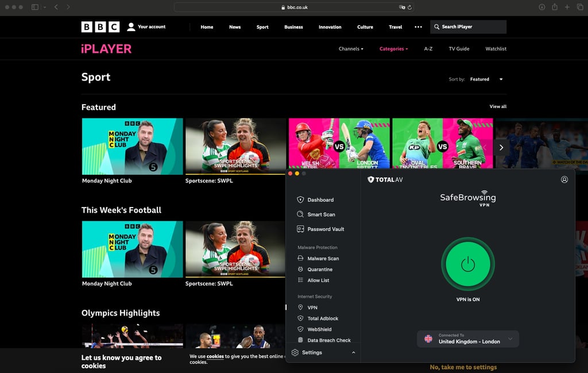Click the Your account person icon

[131, 26]
